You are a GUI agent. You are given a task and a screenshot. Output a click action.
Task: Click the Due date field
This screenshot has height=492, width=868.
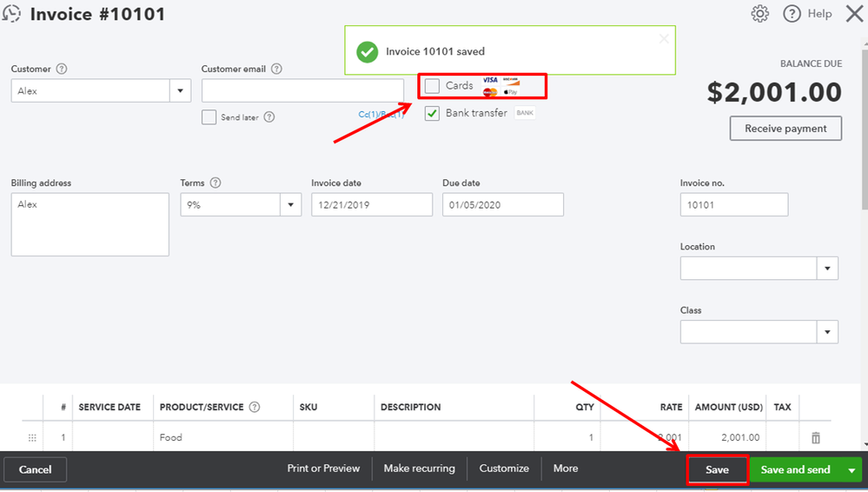[503, 205]
